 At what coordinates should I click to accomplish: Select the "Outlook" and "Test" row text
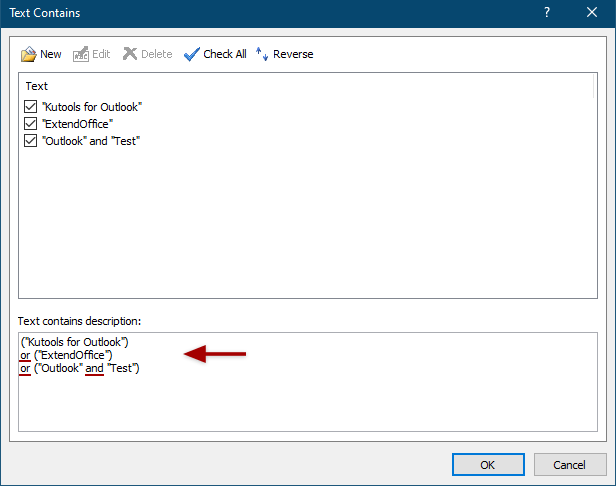point(91,141)
